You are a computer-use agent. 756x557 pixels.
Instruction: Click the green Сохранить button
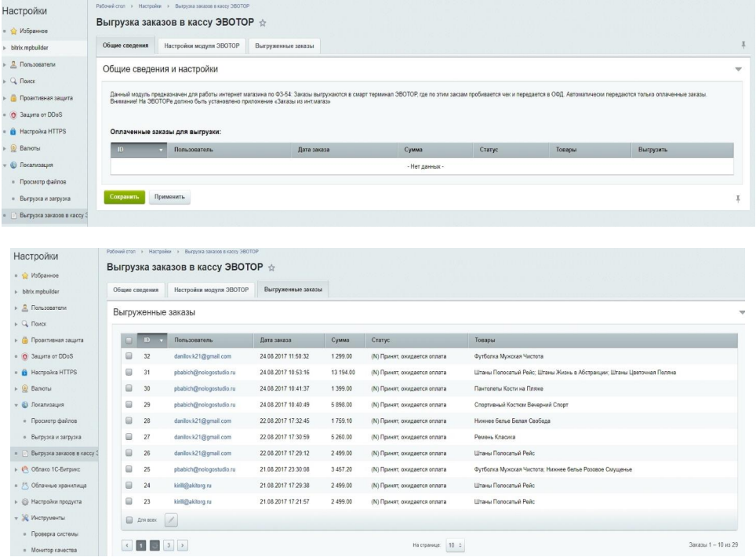click(125, 197)
